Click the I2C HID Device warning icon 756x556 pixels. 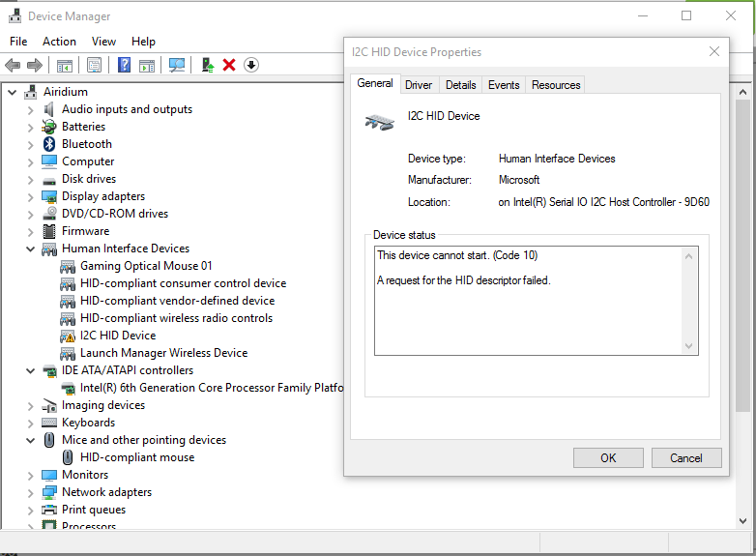[x=68, y=336]
